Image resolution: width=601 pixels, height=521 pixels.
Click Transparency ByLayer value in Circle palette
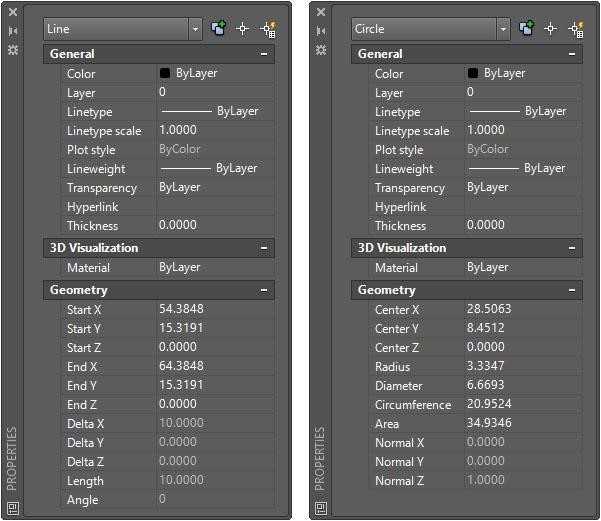524,187
